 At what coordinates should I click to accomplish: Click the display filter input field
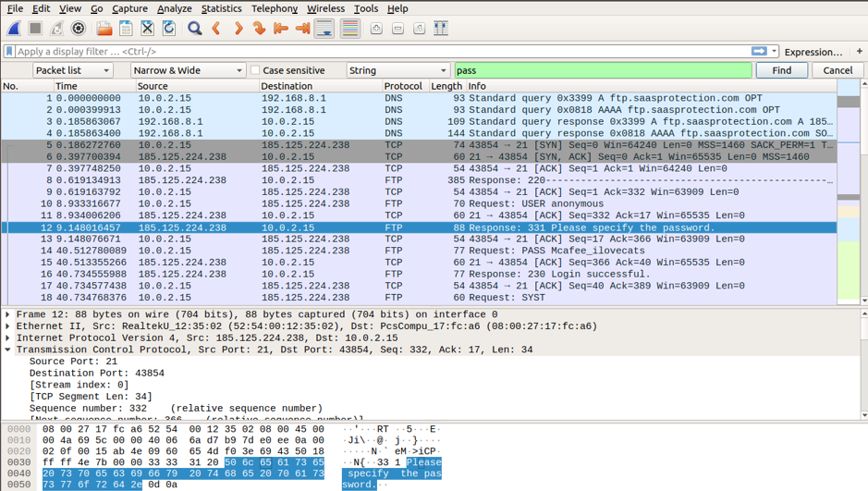379,52
